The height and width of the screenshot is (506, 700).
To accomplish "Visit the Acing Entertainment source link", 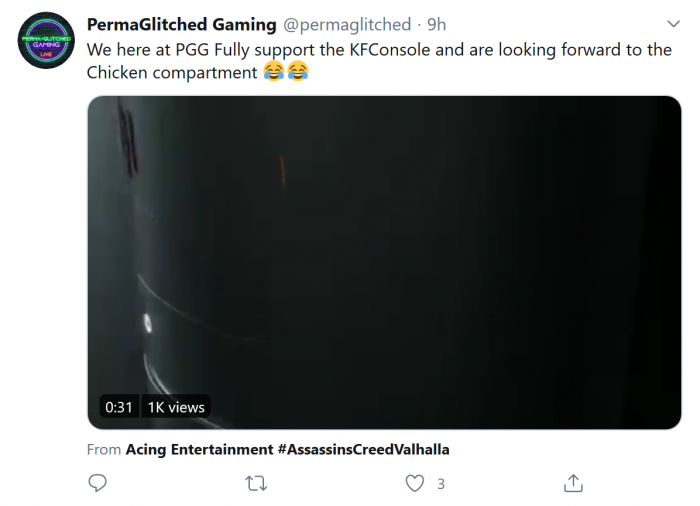I will point(199,450).
